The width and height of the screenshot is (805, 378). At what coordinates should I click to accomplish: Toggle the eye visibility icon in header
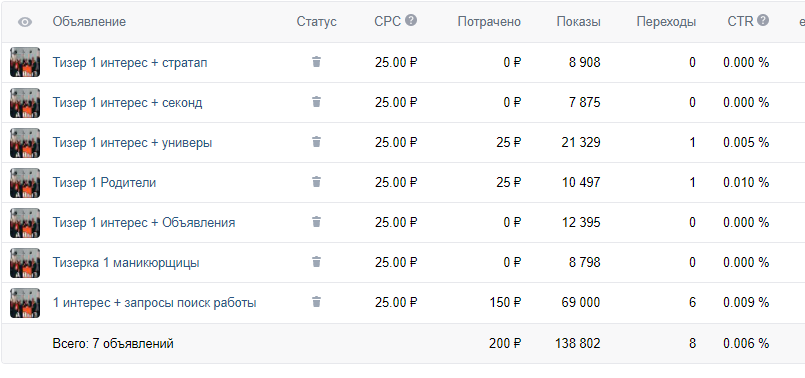(25, 22)
